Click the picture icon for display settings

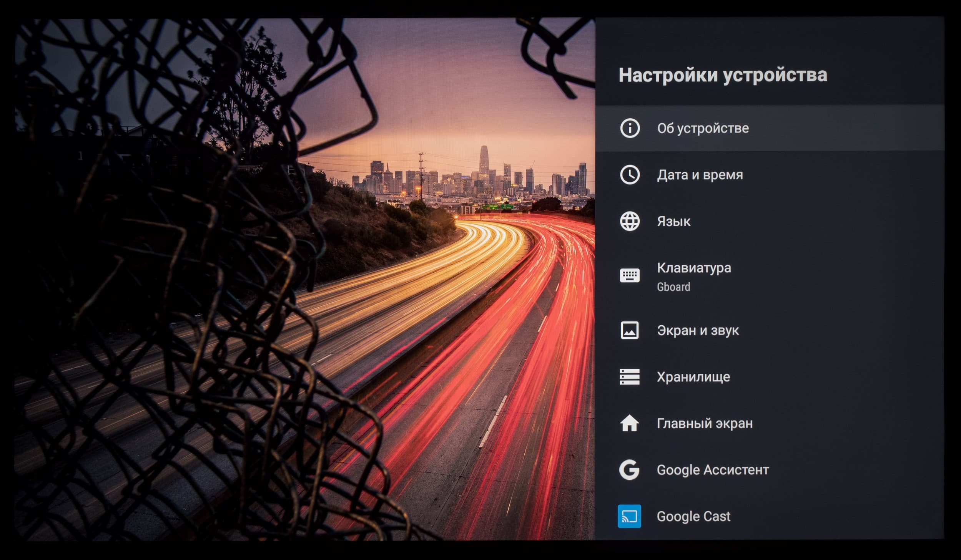pos(630,330)
